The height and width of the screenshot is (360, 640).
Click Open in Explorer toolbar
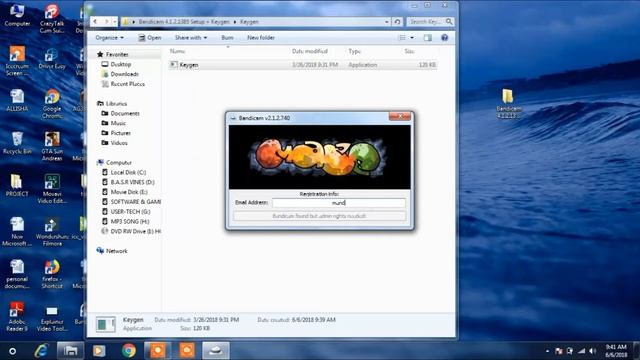[x=150, y=38]
